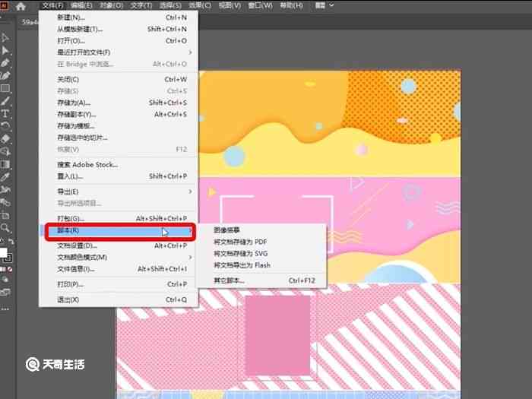Screen dimensions: 532x399
Task: Select the Curvature tool below the Pen
Action: [x=5, y=76]
